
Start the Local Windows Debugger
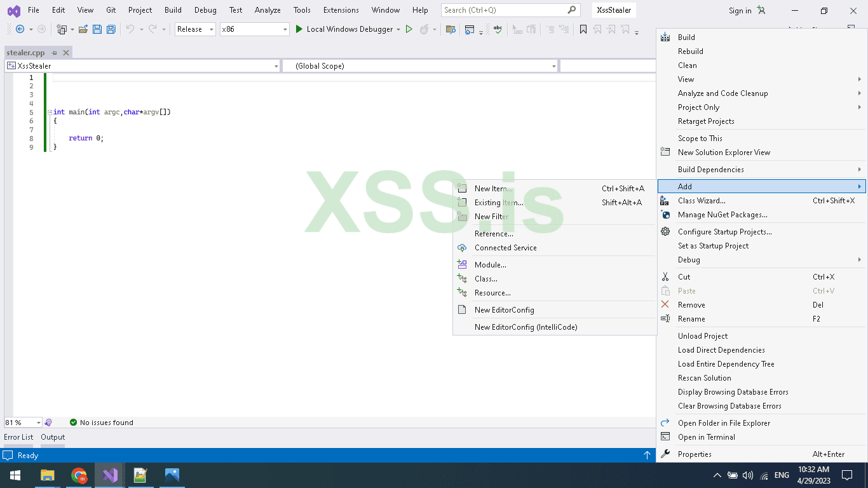344,29
